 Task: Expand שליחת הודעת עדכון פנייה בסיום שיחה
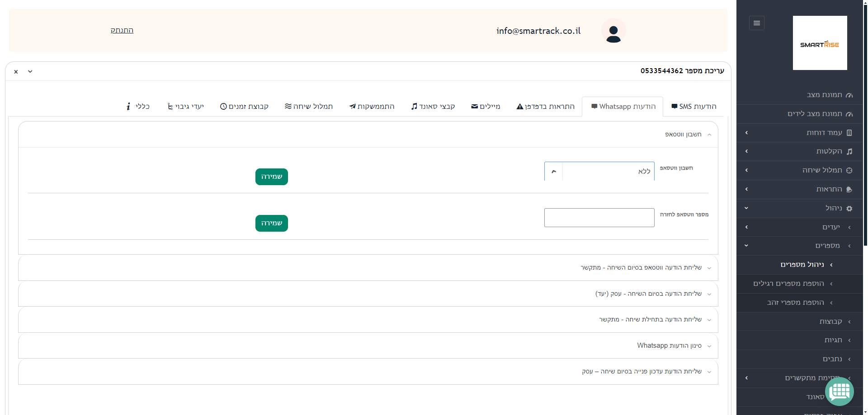[x=368, y=372]
